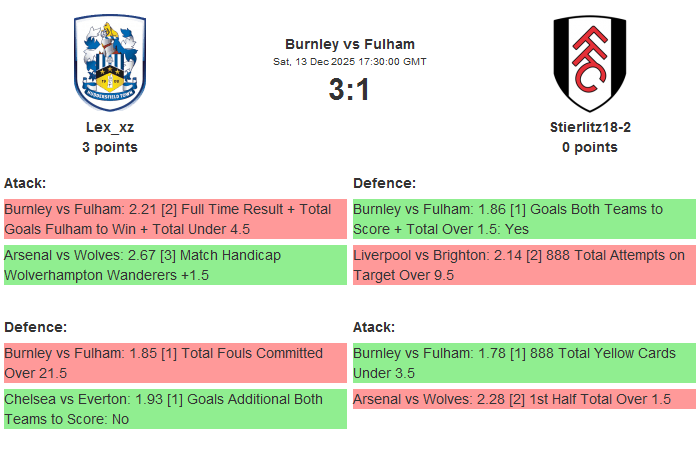
Task: Open the Stierlitz18-2 player name
Action: click(x=589, y=127)
